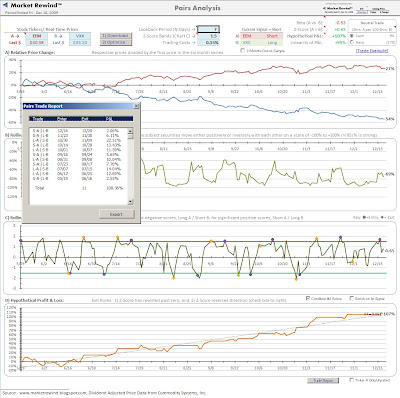Viewport: 400px width, 398px height.
Task: Click the Trade column header in report
Action: tap(38, 119)
